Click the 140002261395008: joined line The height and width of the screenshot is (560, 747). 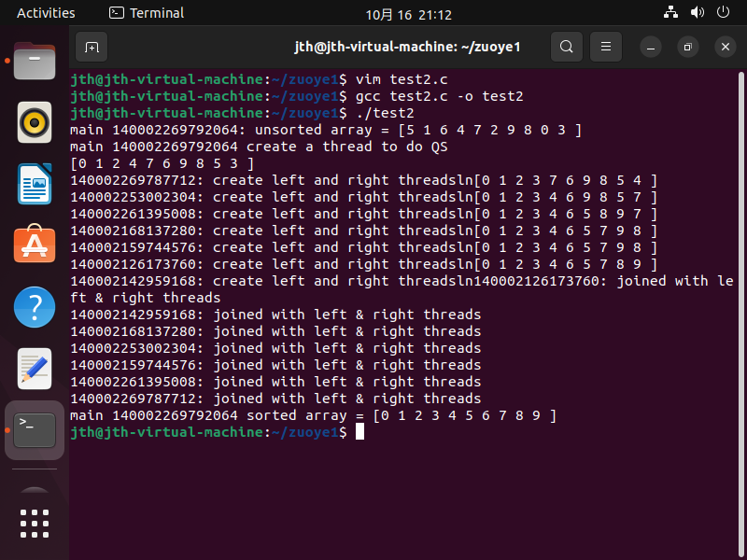[275, 382]
